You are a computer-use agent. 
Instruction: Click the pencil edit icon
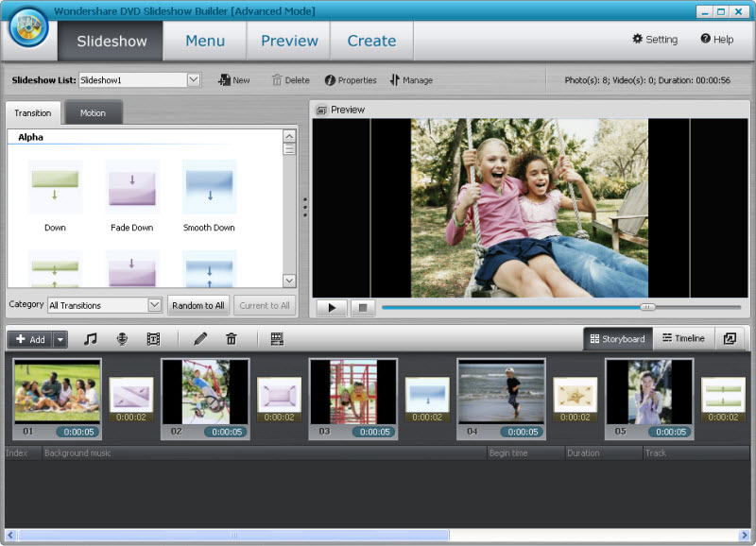click(x=200, y=339)
